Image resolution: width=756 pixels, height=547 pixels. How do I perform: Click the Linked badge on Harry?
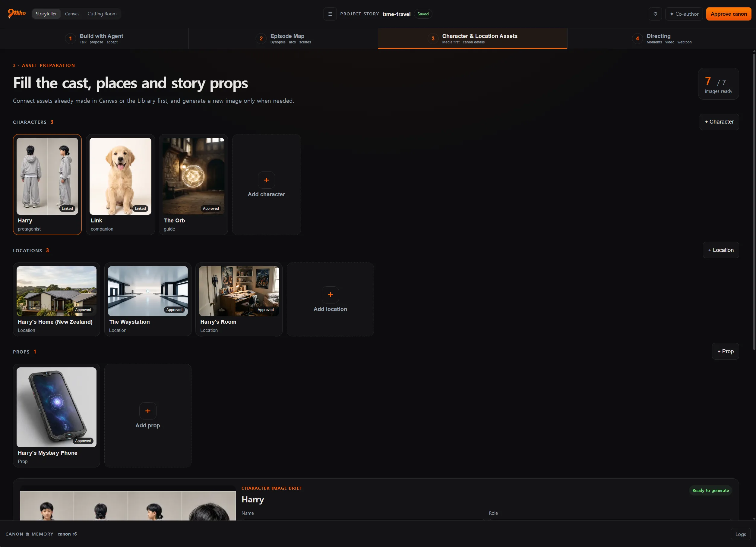click(67, 209)
